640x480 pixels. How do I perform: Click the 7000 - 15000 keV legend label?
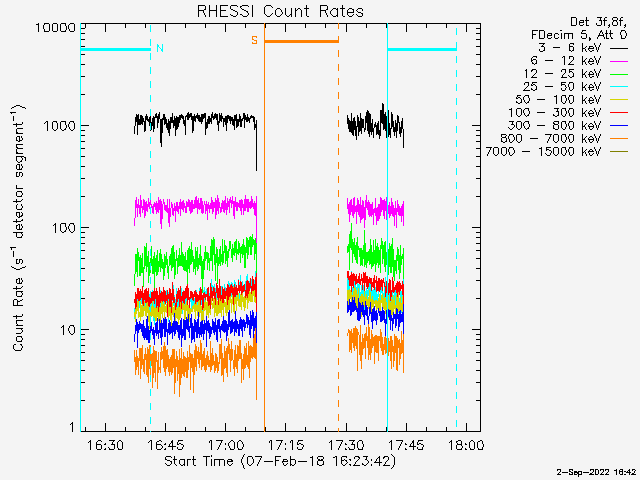[543, 152]
